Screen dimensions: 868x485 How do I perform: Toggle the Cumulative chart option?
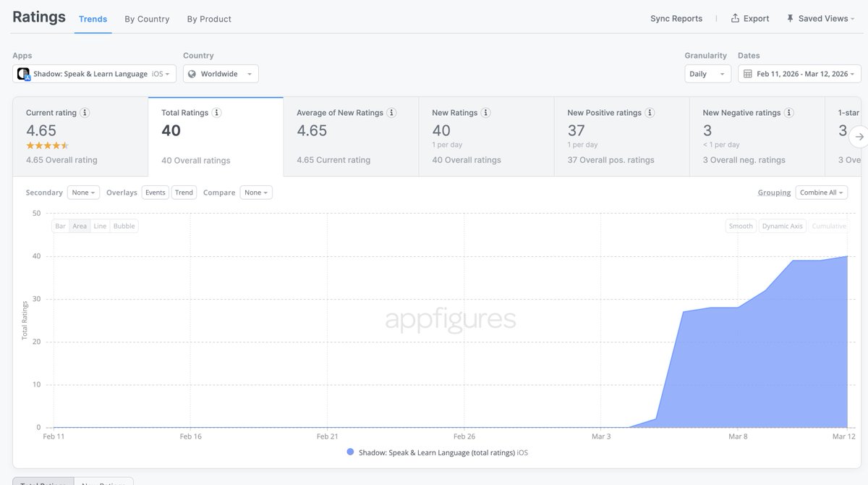pyautogui.click(x=829, y=226)
